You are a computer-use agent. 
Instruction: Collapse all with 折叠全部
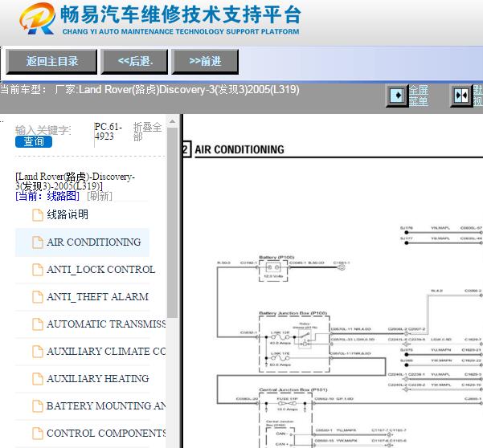click(x=147, y=132)
